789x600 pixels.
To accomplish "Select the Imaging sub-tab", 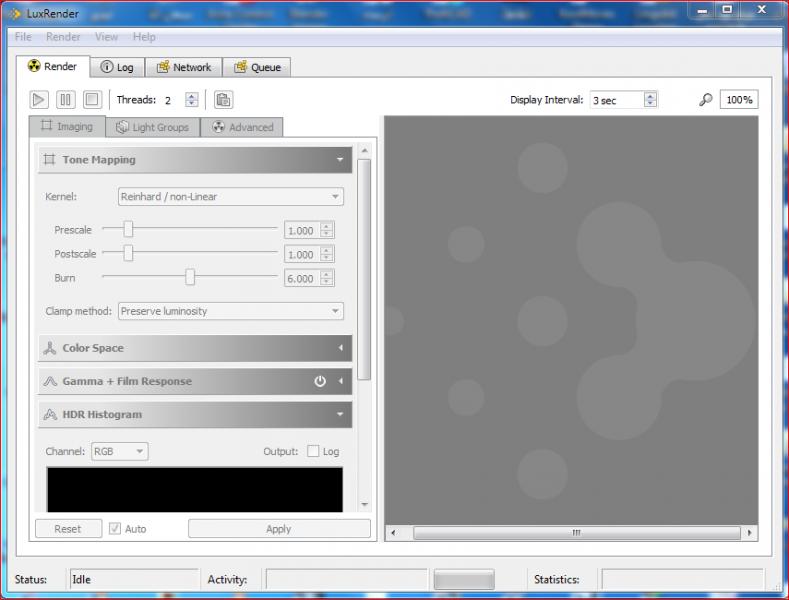I will [x=67, y=126].
